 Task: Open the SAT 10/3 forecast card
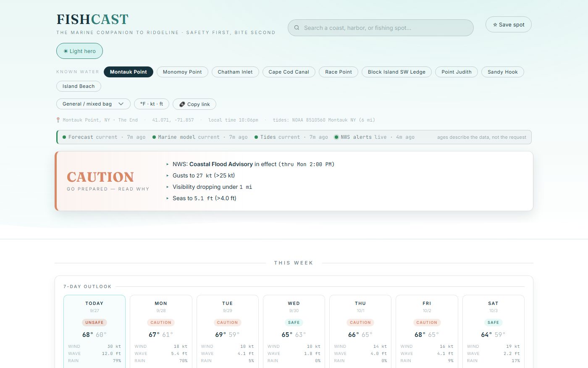coord(493,331)
